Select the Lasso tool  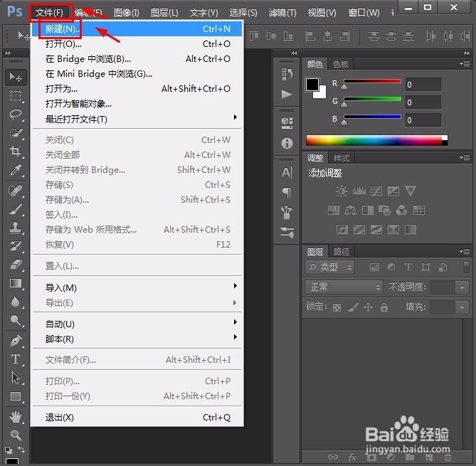point(16,115)
